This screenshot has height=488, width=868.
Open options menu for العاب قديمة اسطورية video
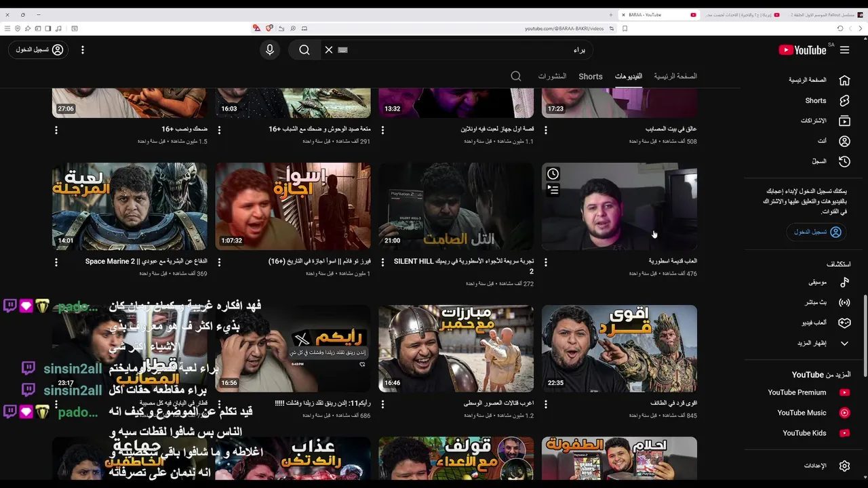546,262
